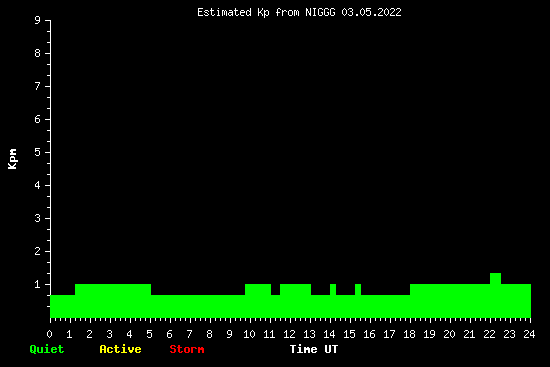550x367 pixels.
Task: Click the green bar spanning hours 2 to 4
Action: 113,301
